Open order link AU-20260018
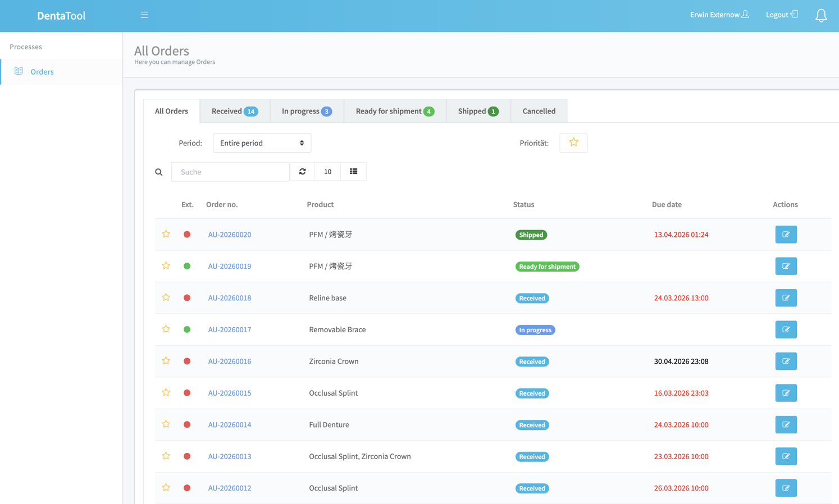The height and width of the screenshot is (504, 839). pyautogui.click(x=230, y=298)
